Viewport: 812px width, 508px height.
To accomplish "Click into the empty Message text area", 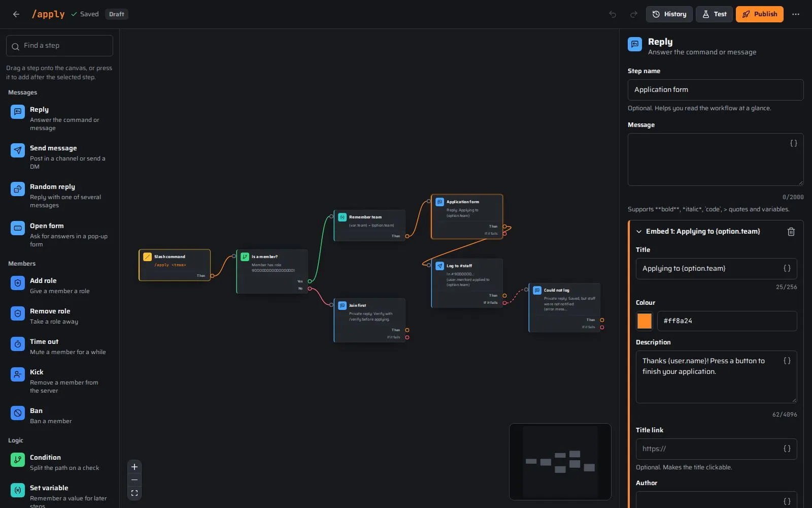I will [716, 160].
